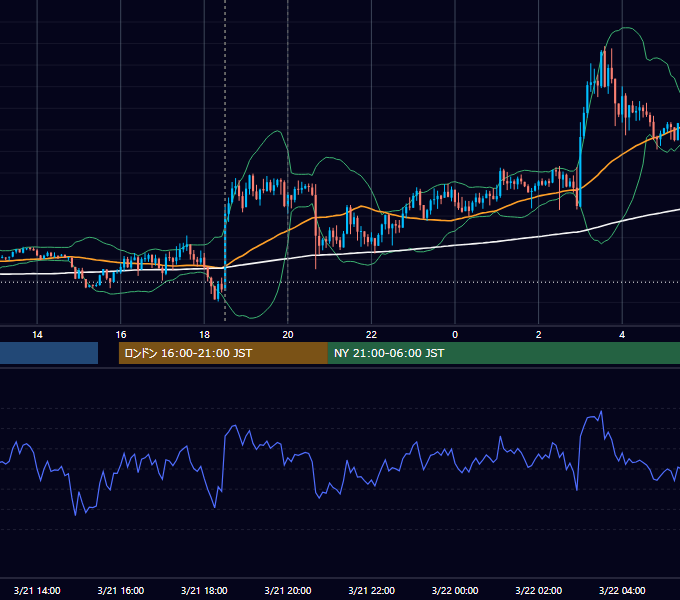Click hour label 0 on chart axis
This screenshot has width=680, height=600.
455,335
